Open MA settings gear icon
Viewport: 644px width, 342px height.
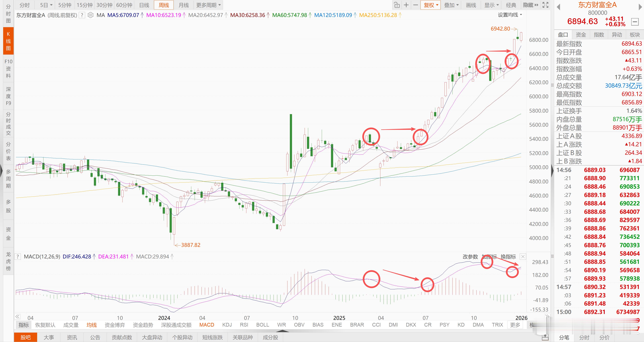91,15
